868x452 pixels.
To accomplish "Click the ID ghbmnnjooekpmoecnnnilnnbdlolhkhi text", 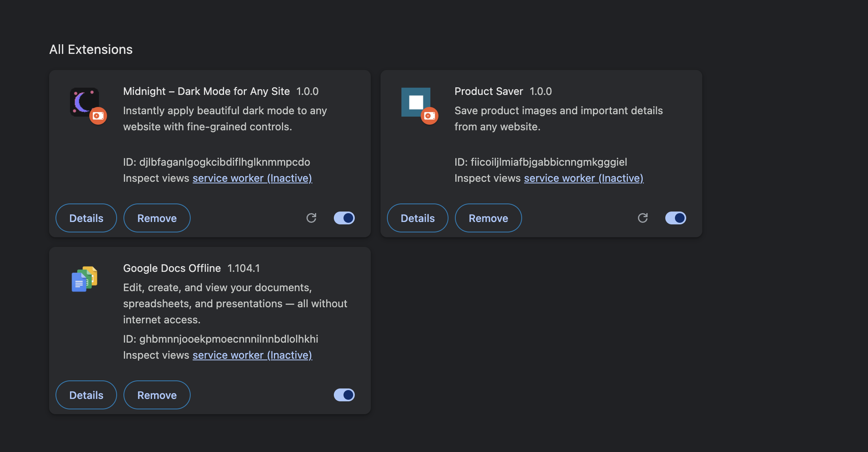I will [220, 339].
